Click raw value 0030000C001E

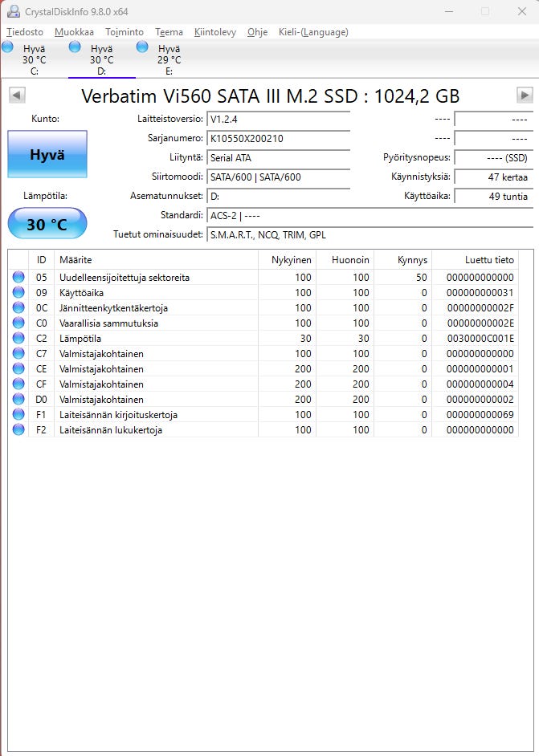point(480,339)
